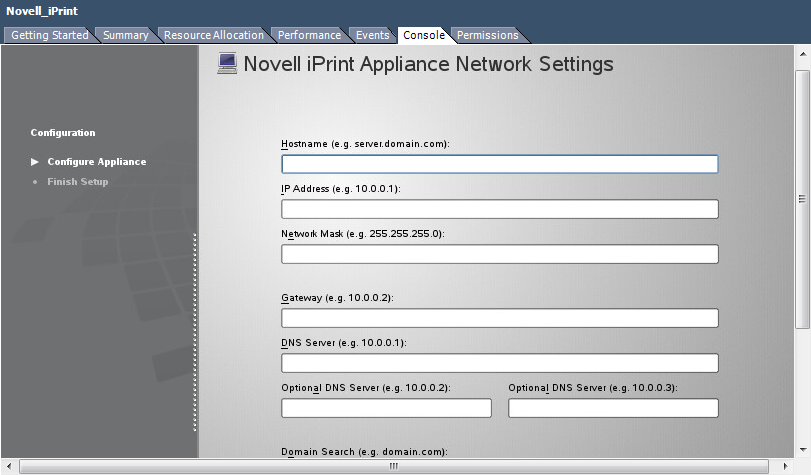The height and width of the screenshot is (475, 811).
Task: Click the vertical scrollbar down arrow
Action: [802, 450]
